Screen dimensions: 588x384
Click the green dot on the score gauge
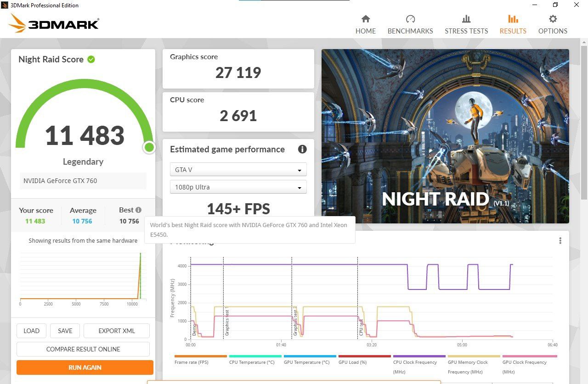pyautogui.click(x=149, y=147)
